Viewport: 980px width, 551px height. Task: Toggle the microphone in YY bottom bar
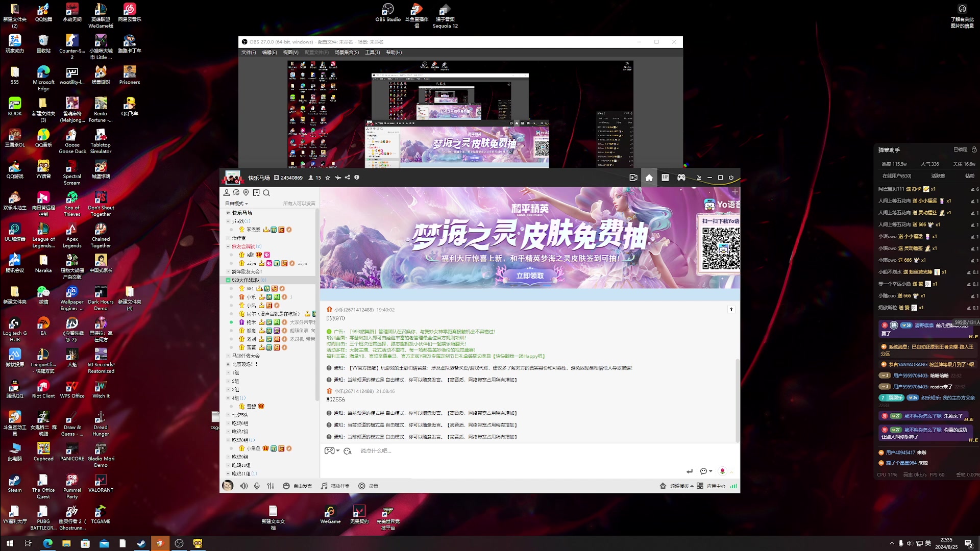257,486
